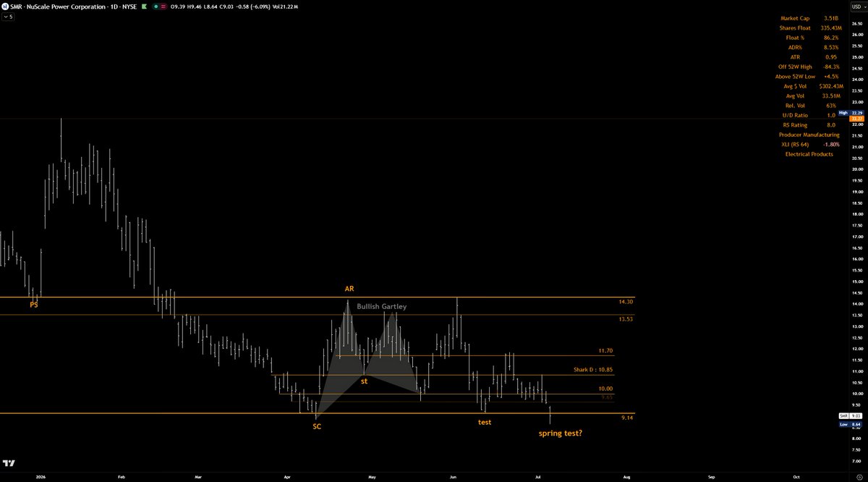This screenshot has height=482, width=868.
Task: Select the 'spring test?' annotation
Action: tap(561, 434)
